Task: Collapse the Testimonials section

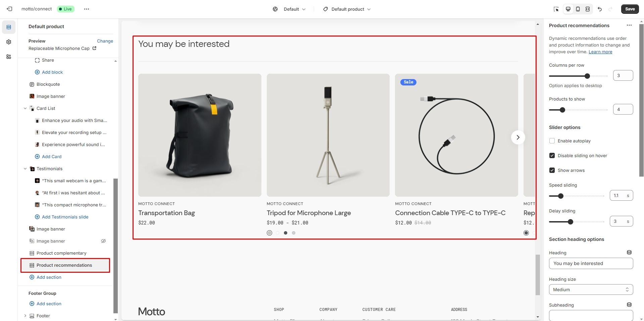Action: 25,169
